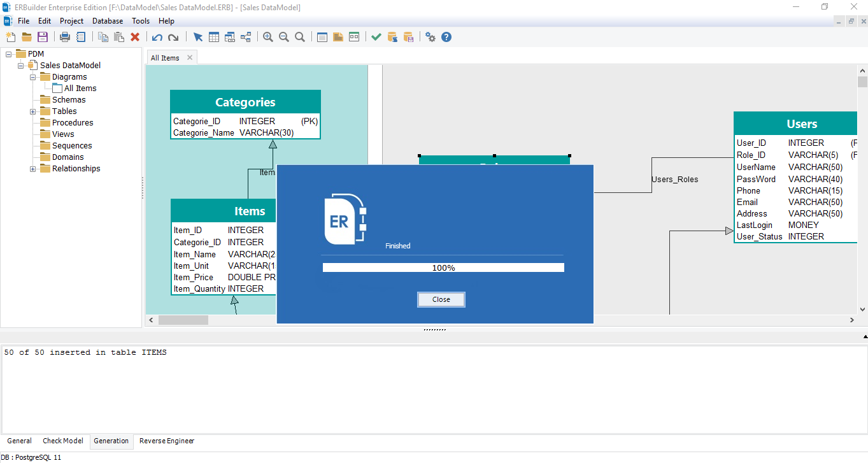Expand the Tables folder
This screenshot has width=868, height=463.
tap(32, 111)
